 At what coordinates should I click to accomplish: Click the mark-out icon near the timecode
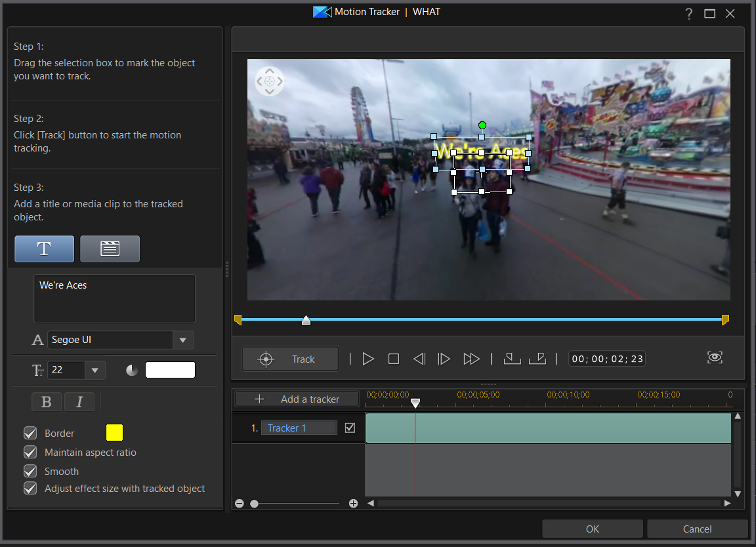[538, 358]
